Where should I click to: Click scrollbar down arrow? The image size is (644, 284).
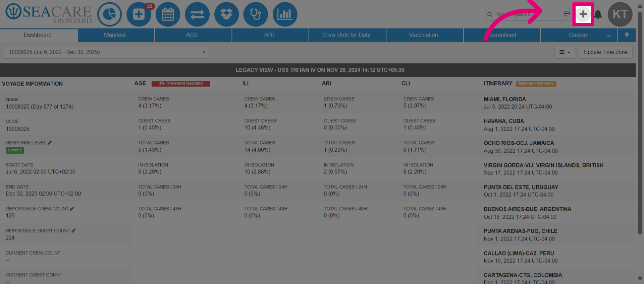tap(640, 279)
